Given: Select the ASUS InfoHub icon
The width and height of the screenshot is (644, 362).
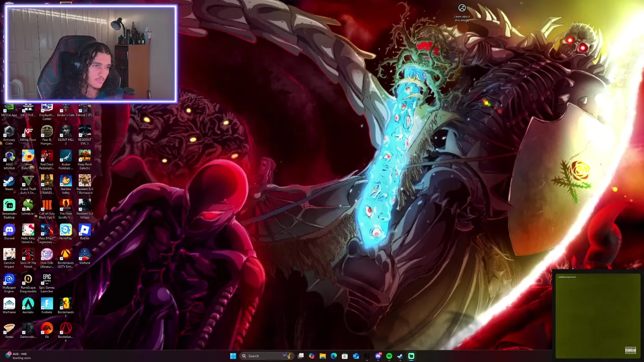Looking at the screenshot, I should coord(9,160).
